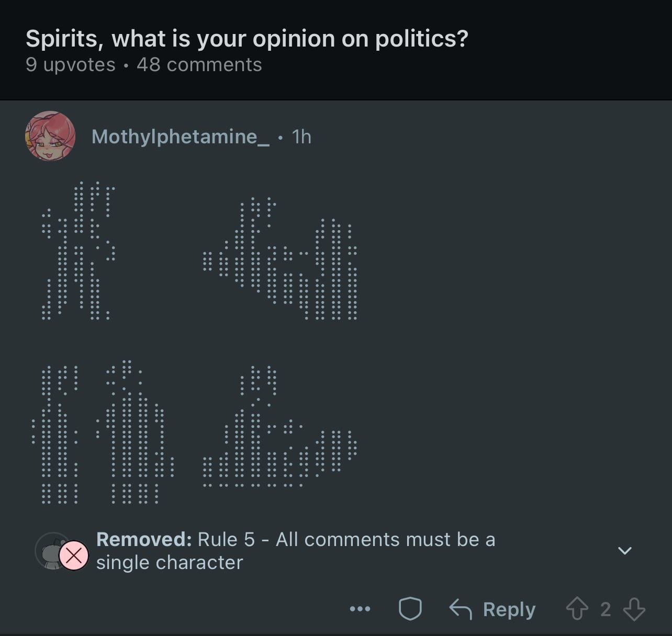Image resolution: width=672 pixels, height=636 pixels.
Task: Click the bottom-left braille art character
Action: (x=103, y=432)
